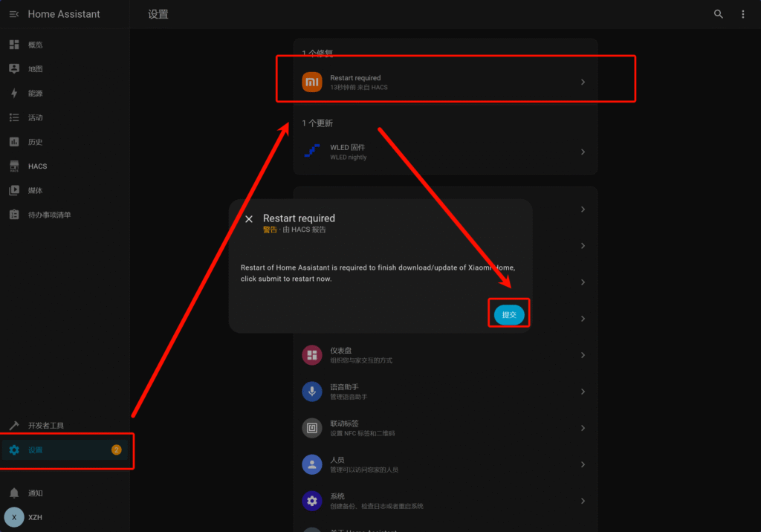Image resolution: width=761 pixels, height=532 pixels.
Task: Open 通知 notifications panel
Action: [36, 493]
